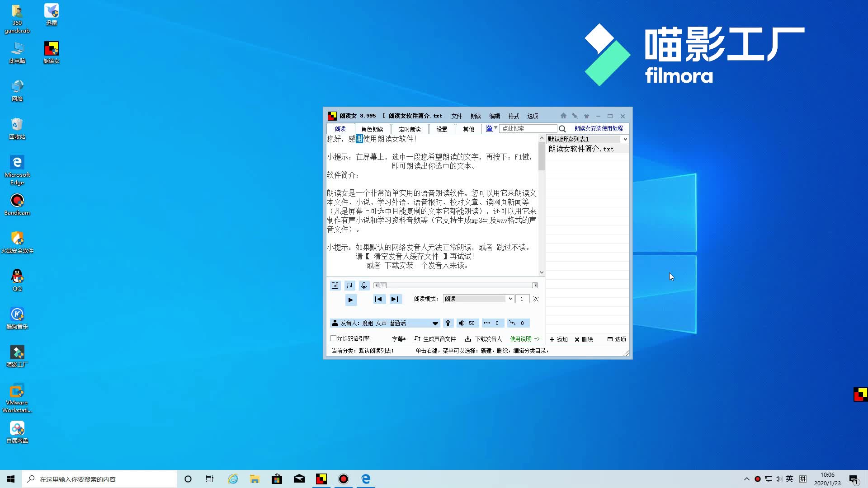The image size is (868, 488).
Task: Skip to the previous section in 朗读女
Action: (x=378, y=299)
